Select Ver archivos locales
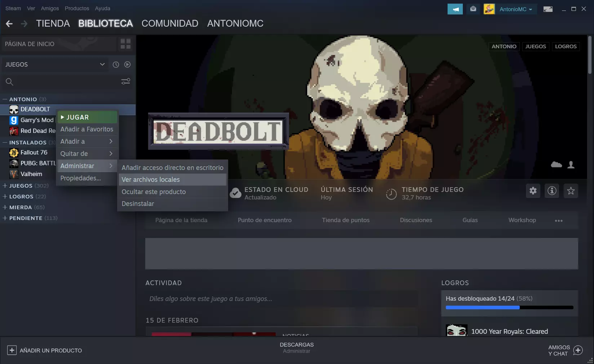This screenshot has width=594, height=364. (x=173, y=180)
